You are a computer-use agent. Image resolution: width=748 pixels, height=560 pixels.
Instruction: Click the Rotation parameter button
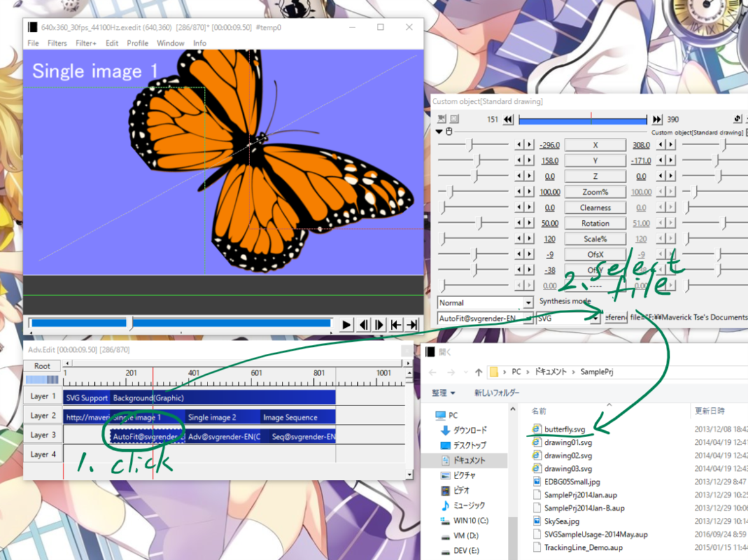[x=595, y=223]
